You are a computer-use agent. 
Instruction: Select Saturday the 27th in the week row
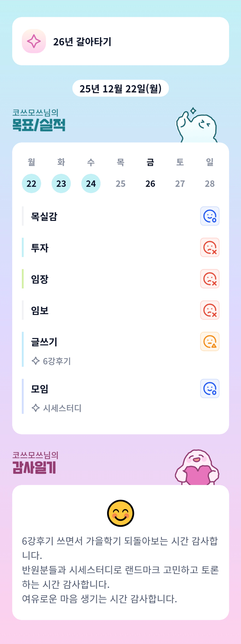point(180,183)
